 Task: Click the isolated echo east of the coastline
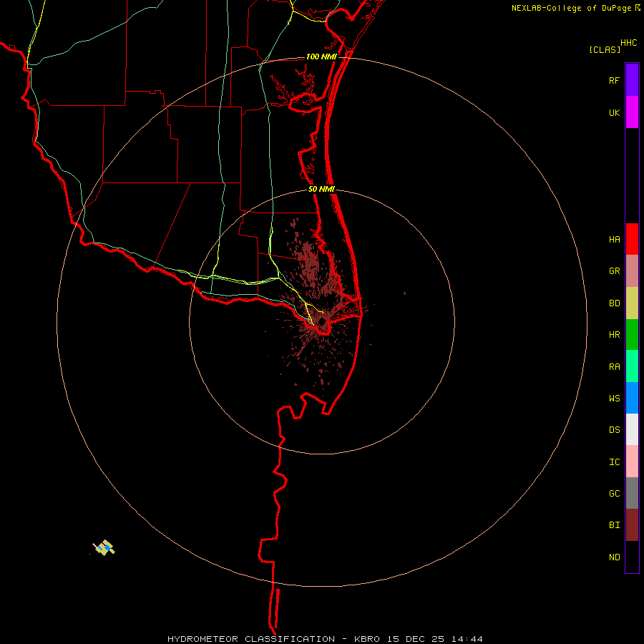coord(404,293)
